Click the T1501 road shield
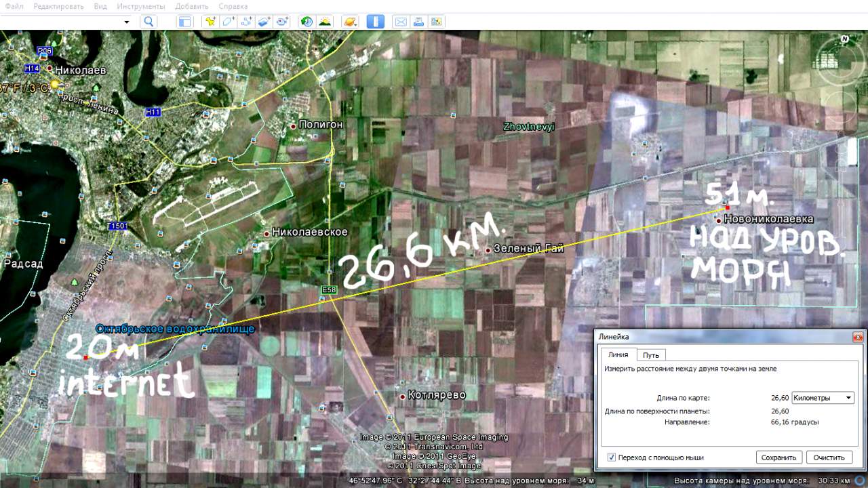 click(x=117, y=226)
